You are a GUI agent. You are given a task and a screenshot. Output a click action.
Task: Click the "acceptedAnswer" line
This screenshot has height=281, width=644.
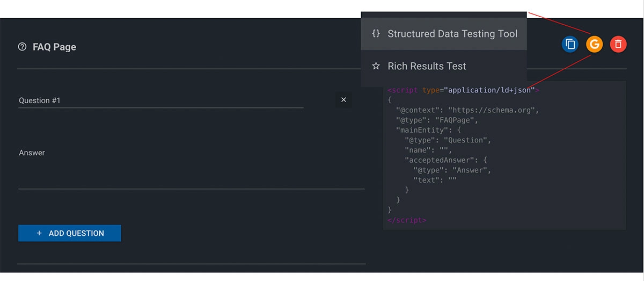(x=445, y=160)
